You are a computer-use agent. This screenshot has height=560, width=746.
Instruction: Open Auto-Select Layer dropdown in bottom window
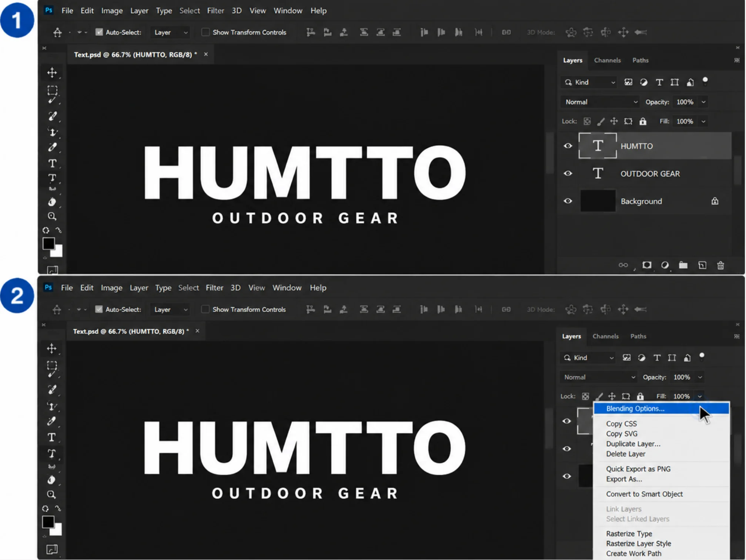(170, 309)
